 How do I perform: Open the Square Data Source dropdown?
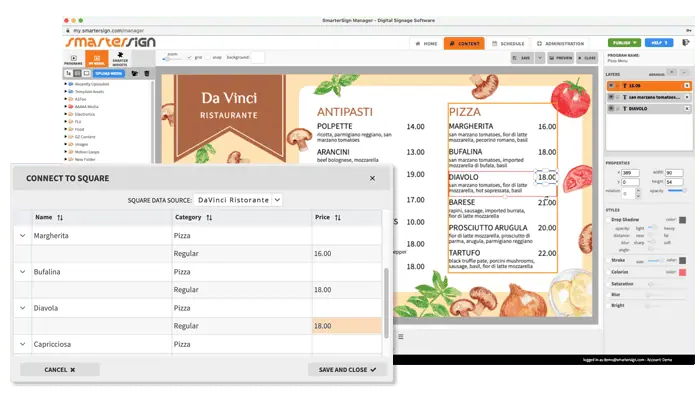tap(239, 200)
